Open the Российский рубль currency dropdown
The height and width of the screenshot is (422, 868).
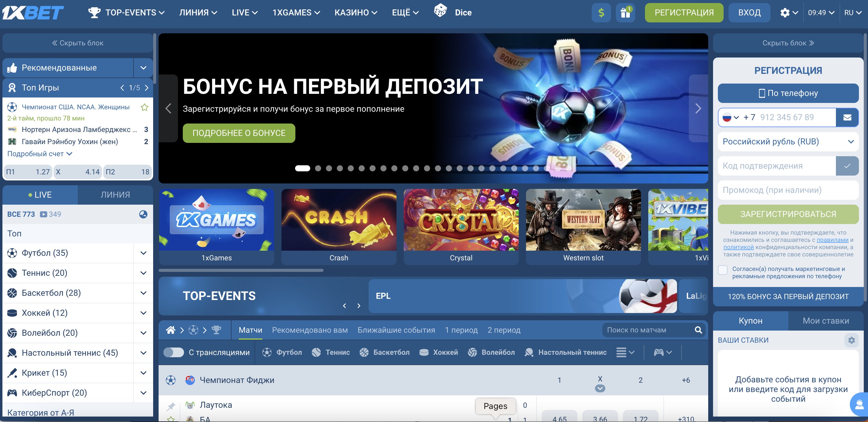[x=788, y=142]
